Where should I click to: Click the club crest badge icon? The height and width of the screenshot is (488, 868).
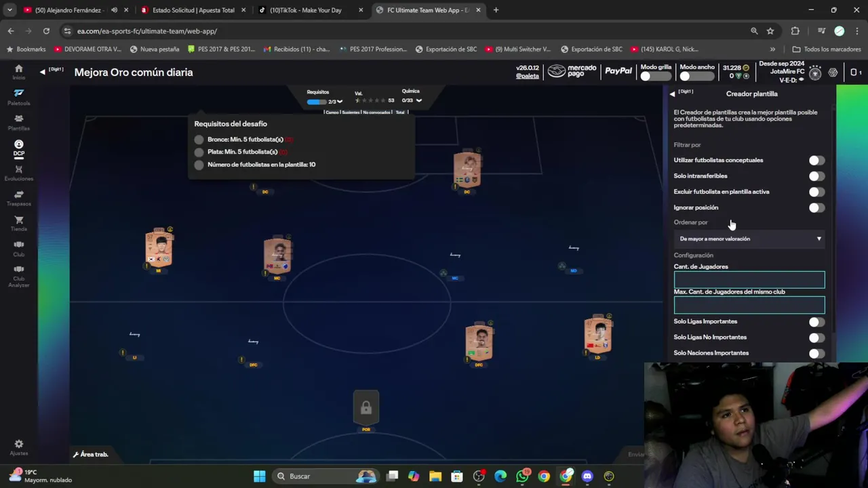(x=815, y=73)
